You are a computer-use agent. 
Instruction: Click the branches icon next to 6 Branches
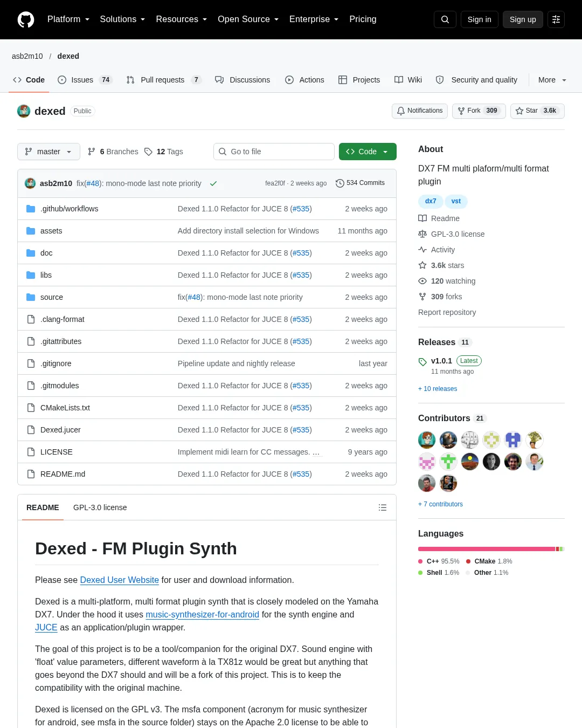(x=92, y=152)
